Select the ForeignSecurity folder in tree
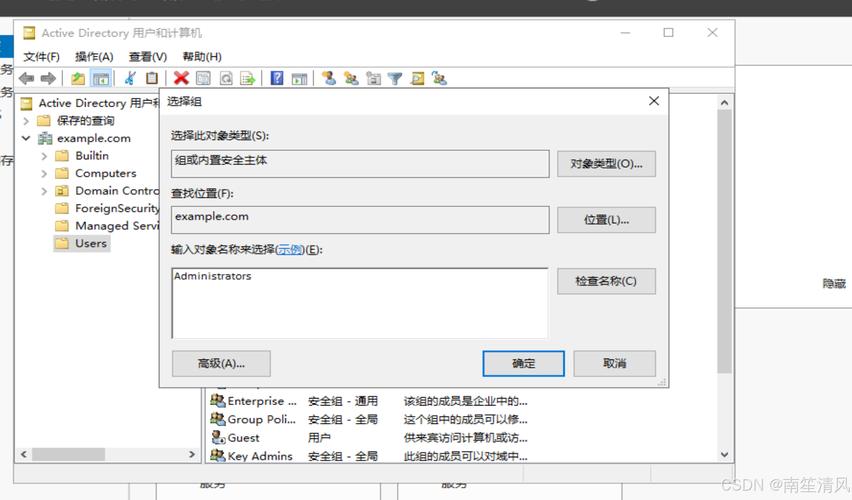The height and width of the screenshot is (500, 852). (x=107, y=208)
